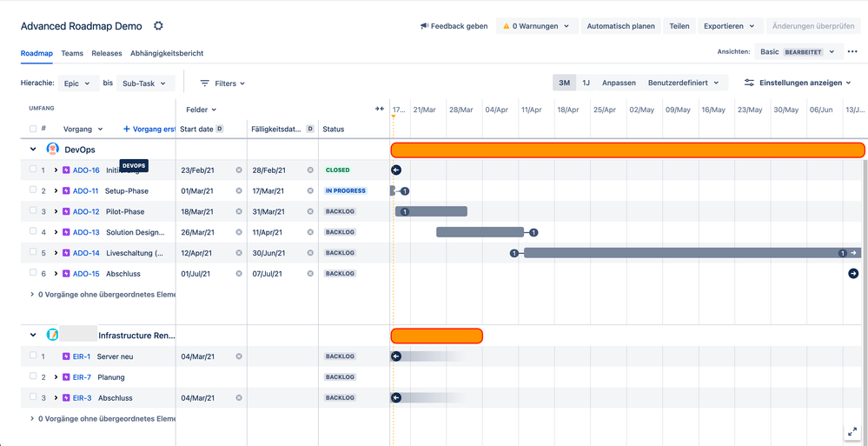Click the collapse columns arrows icon
The image size is (868, 446).
(379, 110)
